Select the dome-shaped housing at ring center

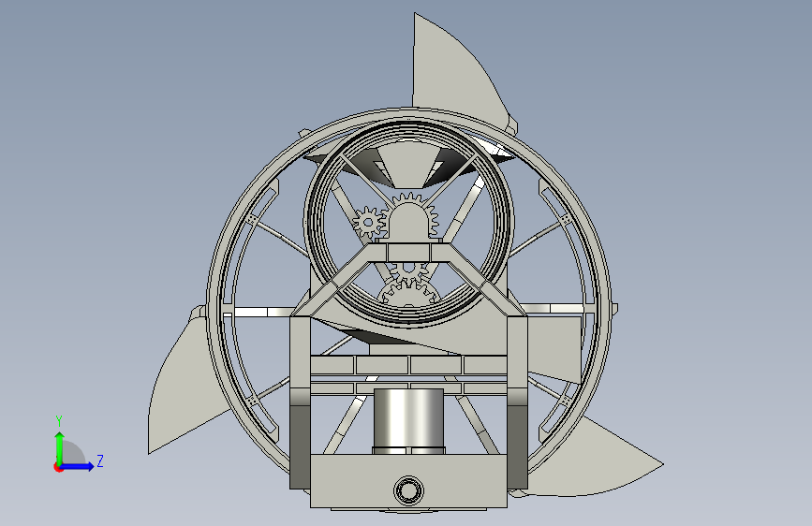tap(408, 222)
